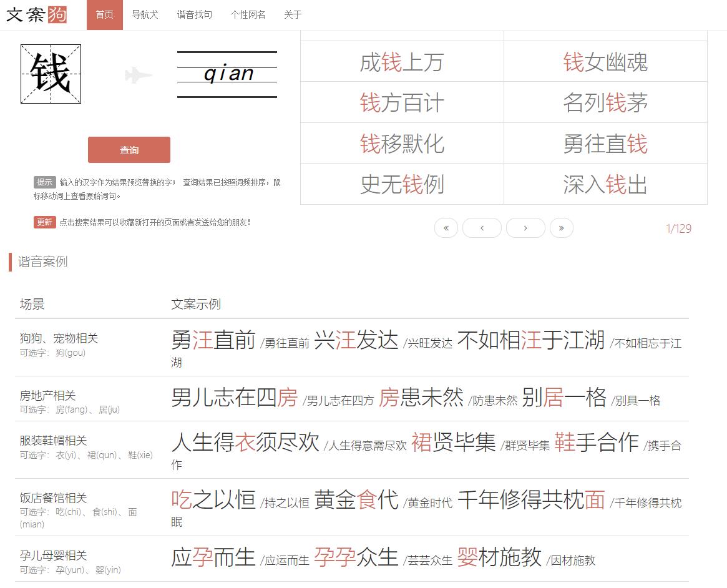The height and width of the screenshot is (588, 727).
Task: Go to next page with › arrow
Action: [525, 228]
